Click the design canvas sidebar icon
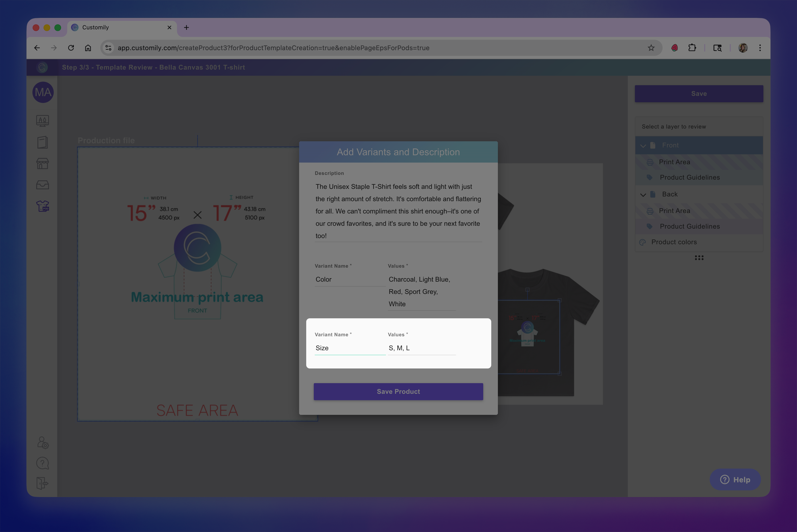Image resolution: width=797 pixels, height=532 pixels. [42, 121]
